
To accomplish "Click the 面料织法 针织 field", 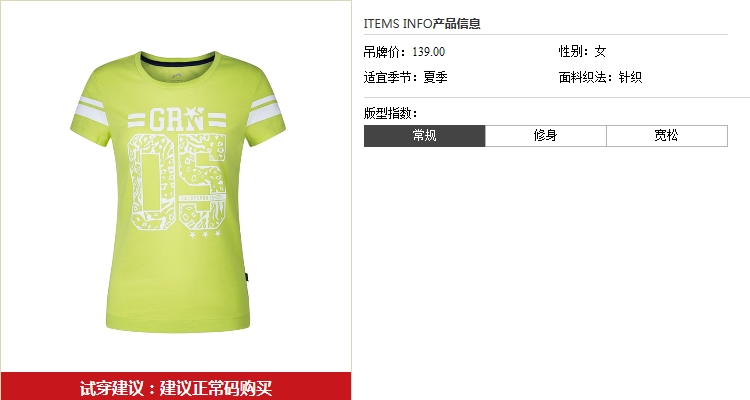I will (x=600, y=77).
